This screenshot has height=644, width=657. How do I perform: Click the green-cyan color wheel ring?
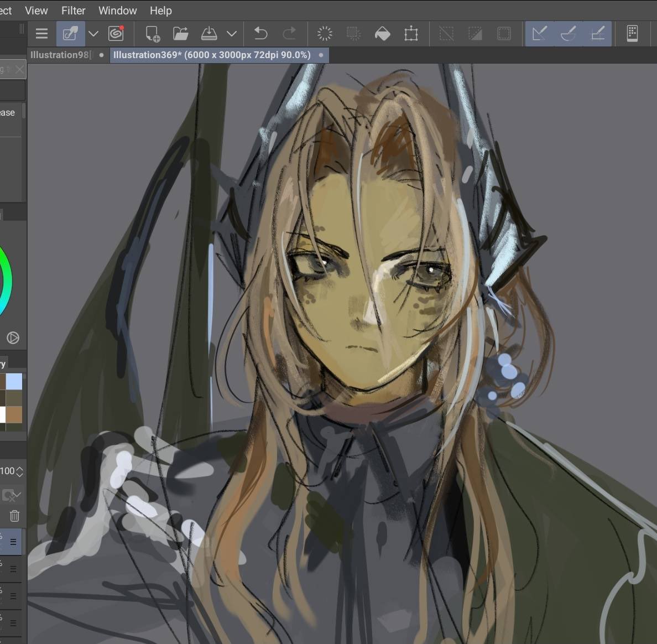[x=6, y=281]
